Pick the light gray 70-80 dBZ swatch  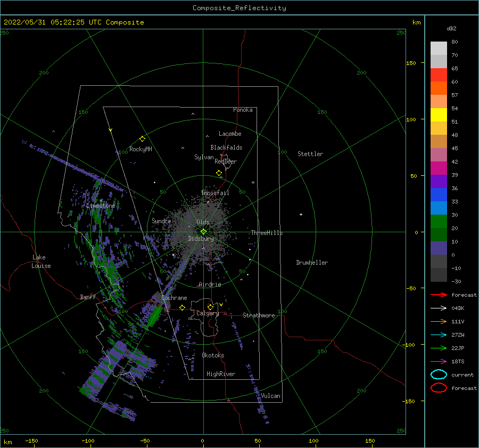pyautogui.click(x=439, y=48)
